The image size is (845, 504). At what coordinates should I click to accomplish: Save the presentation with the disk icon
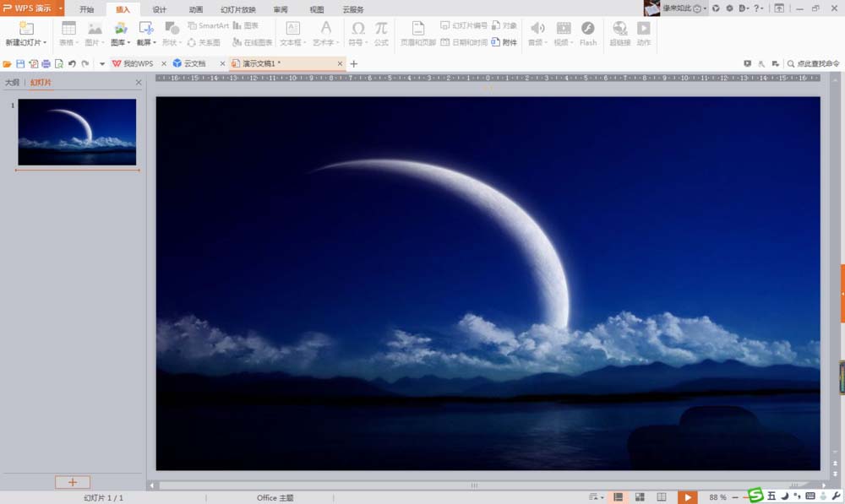tap(20, 63)
